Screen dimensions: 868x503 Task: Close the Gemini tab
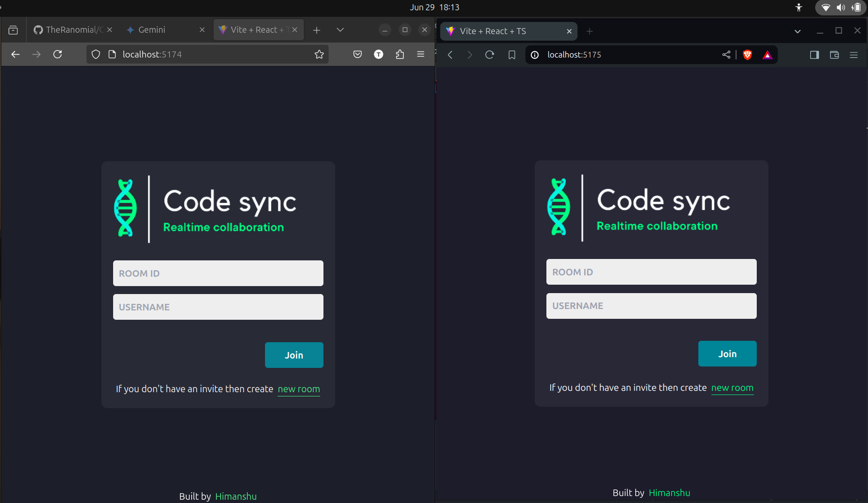point(202,30)
